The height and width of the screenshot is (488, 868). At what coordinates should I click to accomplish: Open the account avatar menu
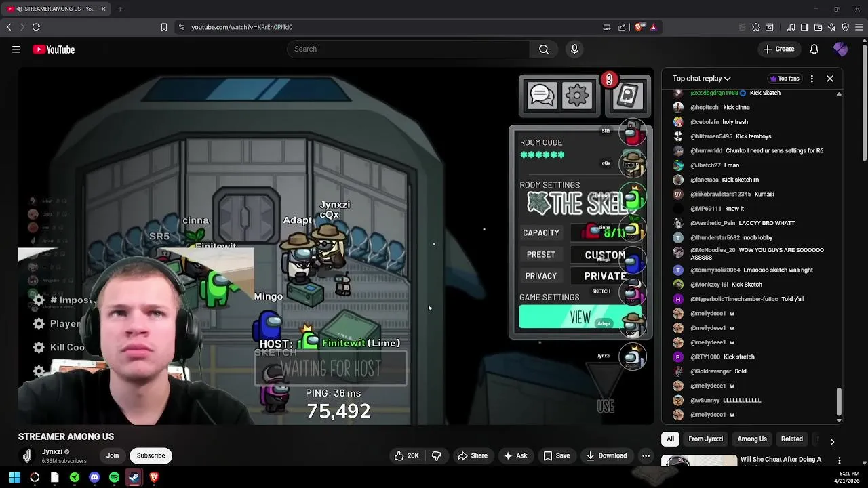(x=840, y=49)
